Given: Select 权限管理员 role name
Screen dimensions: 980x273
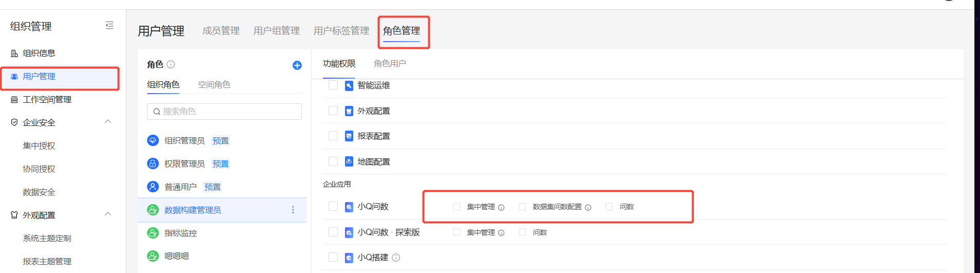Looking at the screenshot, I should [185, 164].
